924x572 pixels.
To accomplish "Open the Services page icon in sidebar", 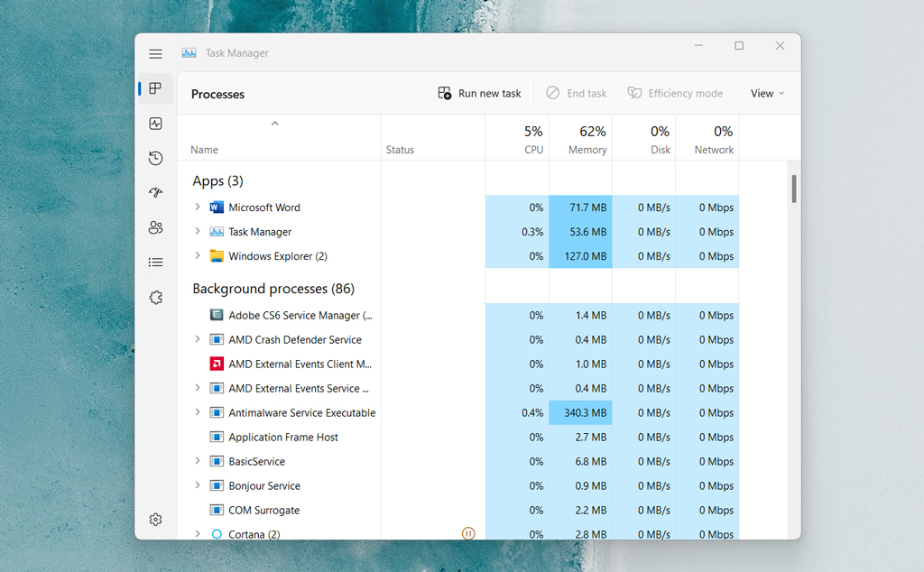I will [155, 297].
